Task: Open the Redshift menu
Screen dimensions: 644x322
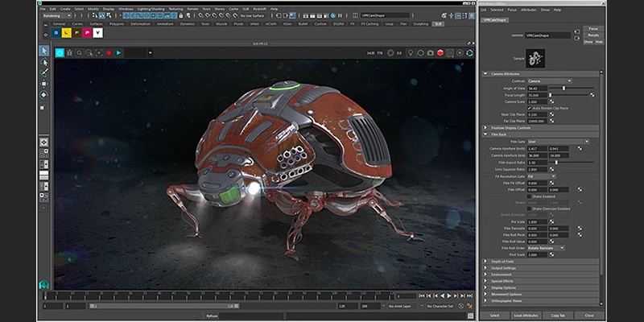Action: pos(259,9)
